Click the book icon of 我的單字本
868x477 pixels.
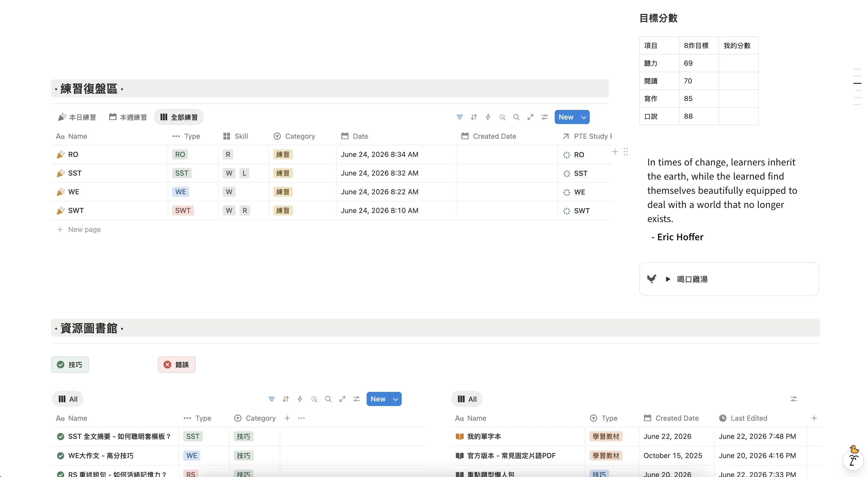(459, 437)
